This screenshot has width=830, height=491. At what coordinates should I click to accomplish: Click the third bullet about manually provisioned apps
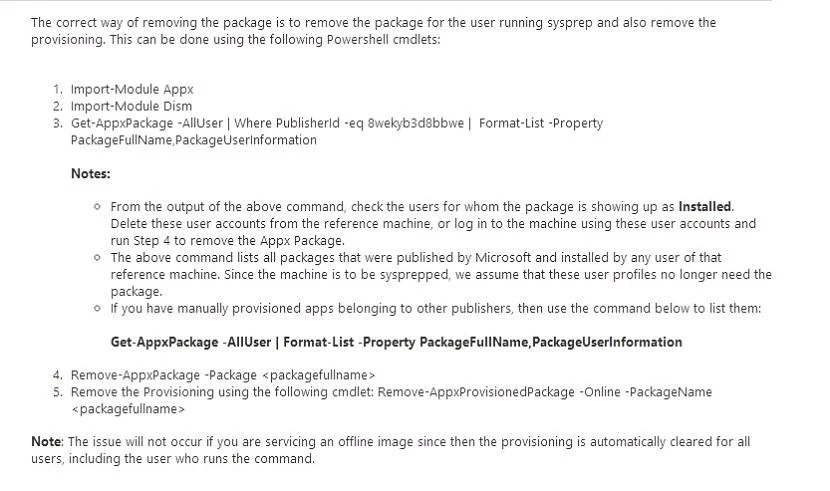pos(436,308)
